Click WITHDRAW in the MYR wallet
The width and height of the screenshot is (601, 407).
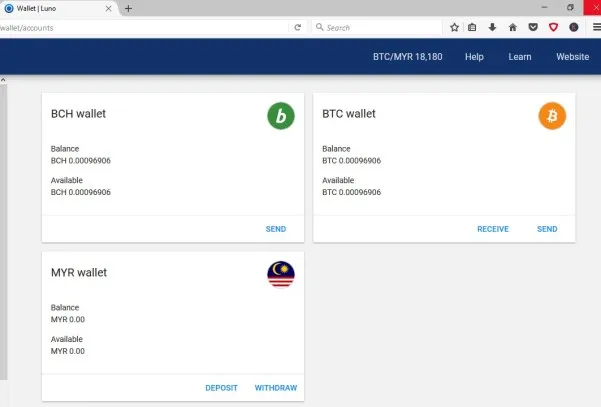click(276, 388)
